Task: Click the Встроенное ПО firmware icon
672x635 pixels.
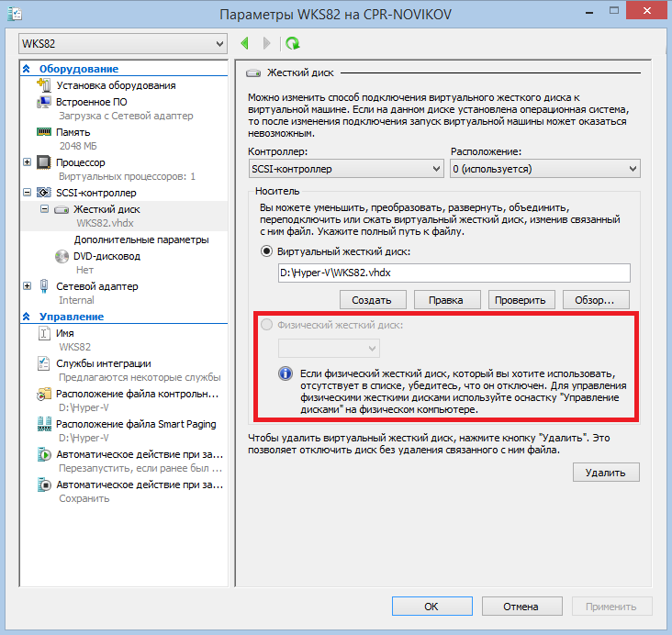Action: click(x=44, y=102)
